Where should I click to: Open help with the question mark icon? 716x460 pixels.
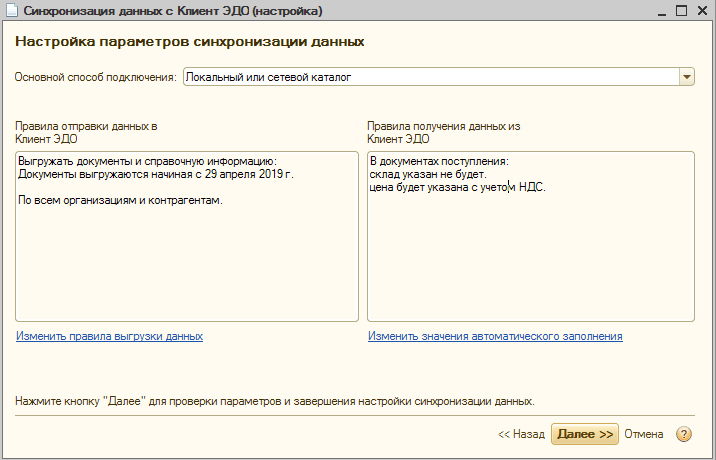click(x=684, y=434)
